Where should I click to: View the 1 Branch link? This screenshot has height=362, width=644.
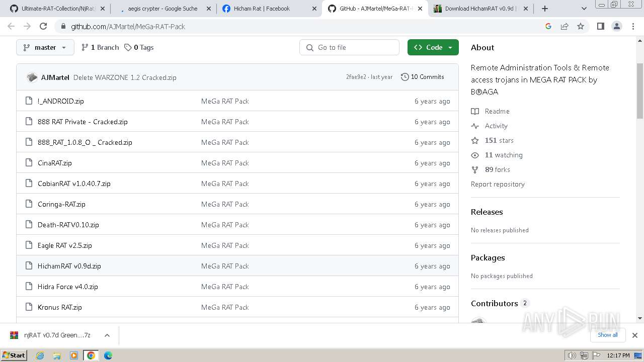point(100,47)
